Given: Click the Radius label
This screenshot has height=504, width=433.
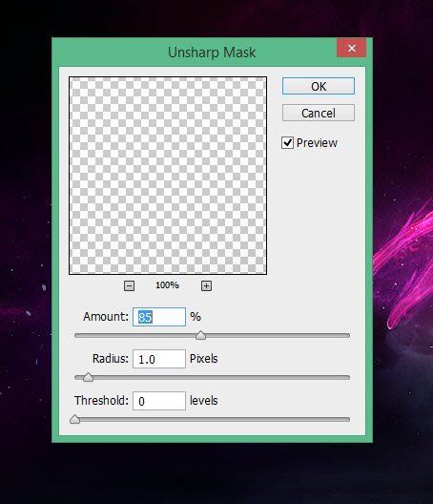Looking at the screenshot, I should [x=111, y=358].
